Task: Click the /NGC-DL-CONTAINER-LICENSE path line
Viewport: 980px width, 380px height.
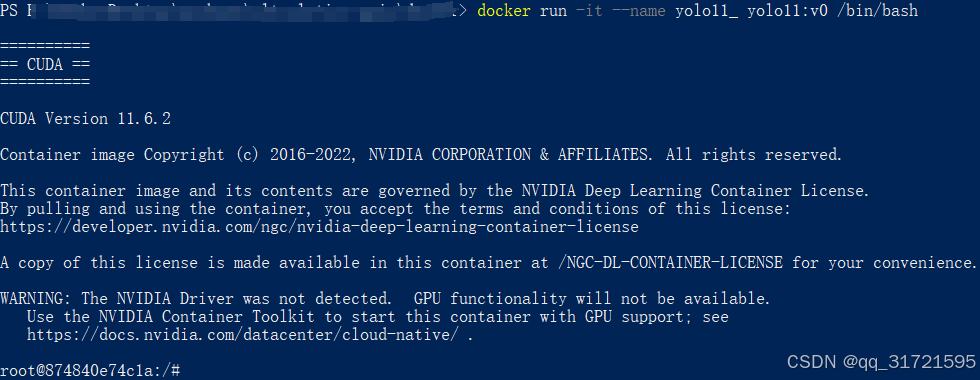Action: [488, 263]
